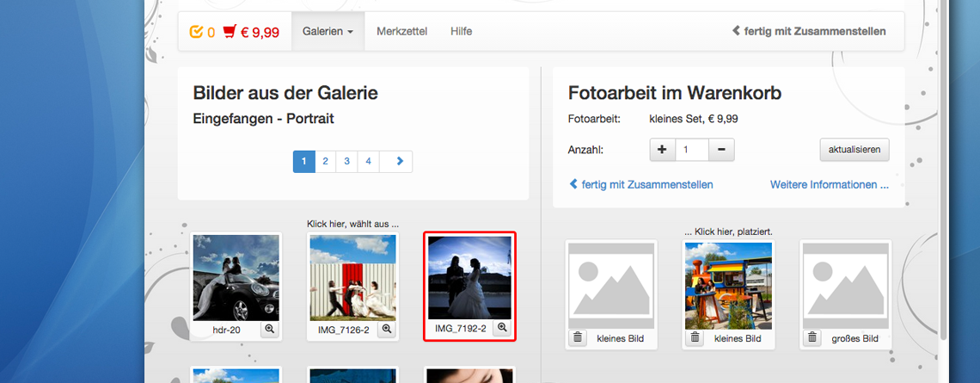
Task: Open the Hilfe menu item
Action: pyautogui.click(x=462, y=31)
